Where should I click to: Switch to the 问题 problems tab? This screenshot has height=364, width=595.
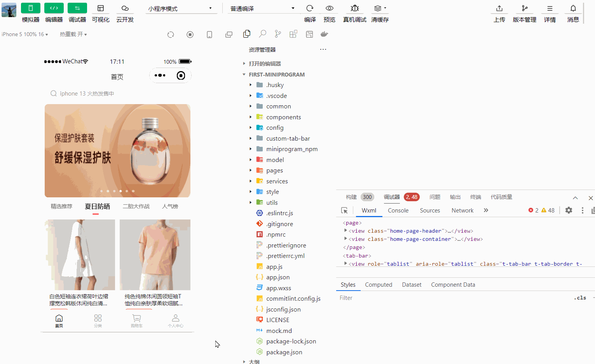435,197
